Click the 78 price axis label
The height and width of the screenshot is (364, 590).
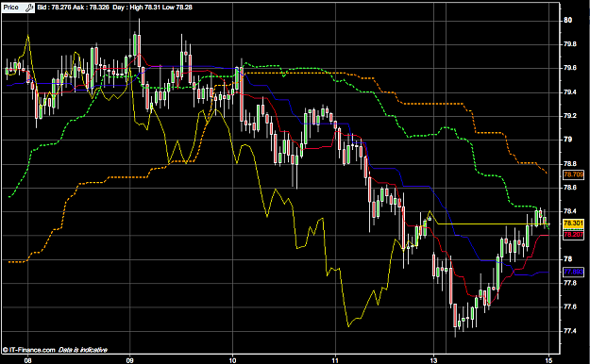[x=567, y=259]
